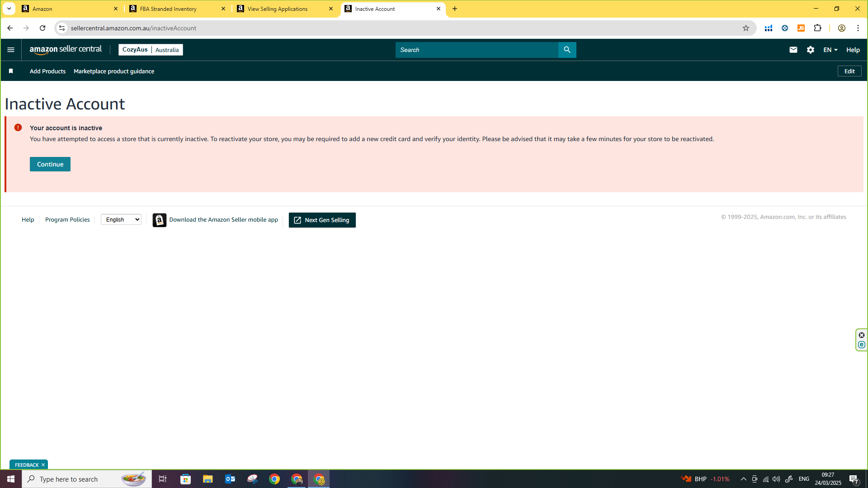Click the Windows taskbar search box
This screenshot has width=868, height=488.
point(87,479)
